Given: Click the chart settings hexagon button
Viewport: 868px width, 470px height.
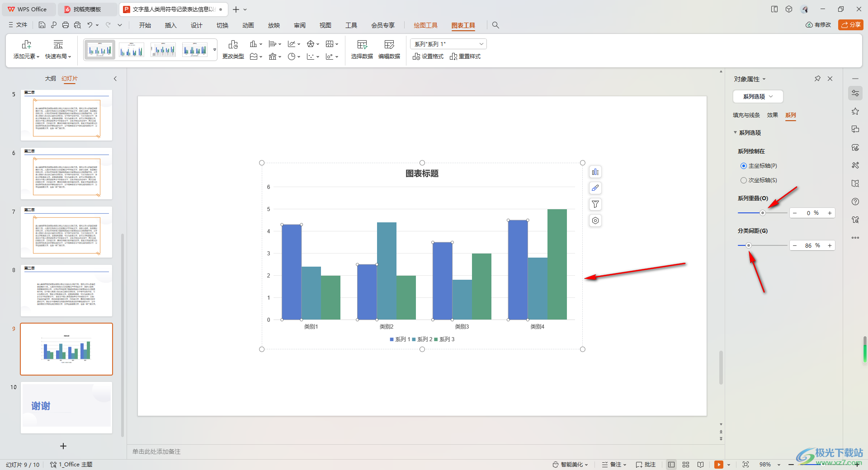Looking at the screenshot, I should (x=595, y=221).
